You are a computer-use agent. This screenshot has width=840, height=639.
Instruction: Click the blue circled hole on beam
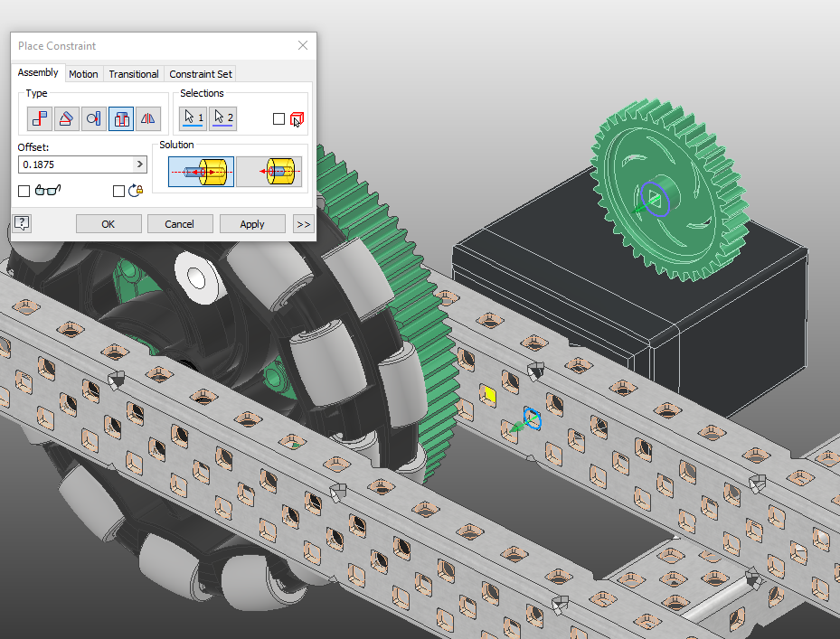(533, 418)
